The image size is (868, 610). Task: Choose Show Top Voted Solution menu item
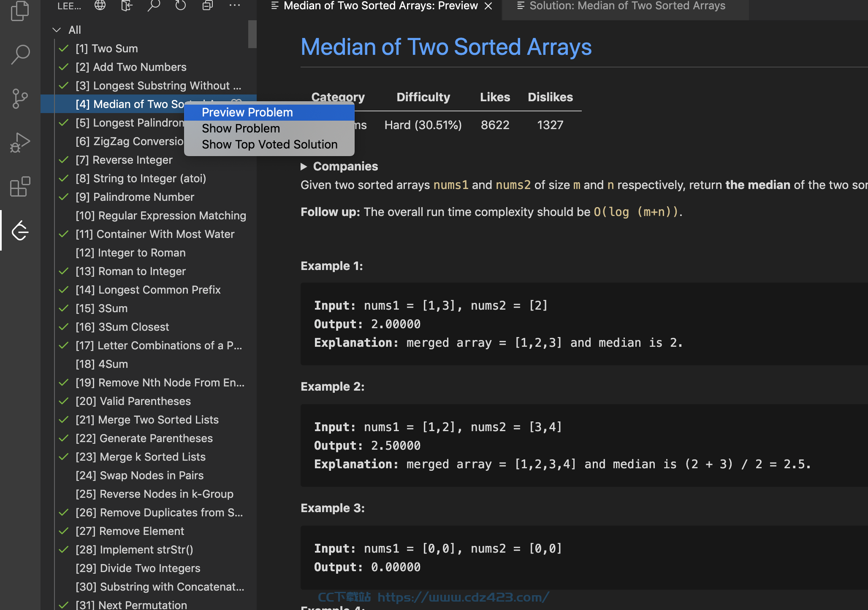click(x=269, y=145)
